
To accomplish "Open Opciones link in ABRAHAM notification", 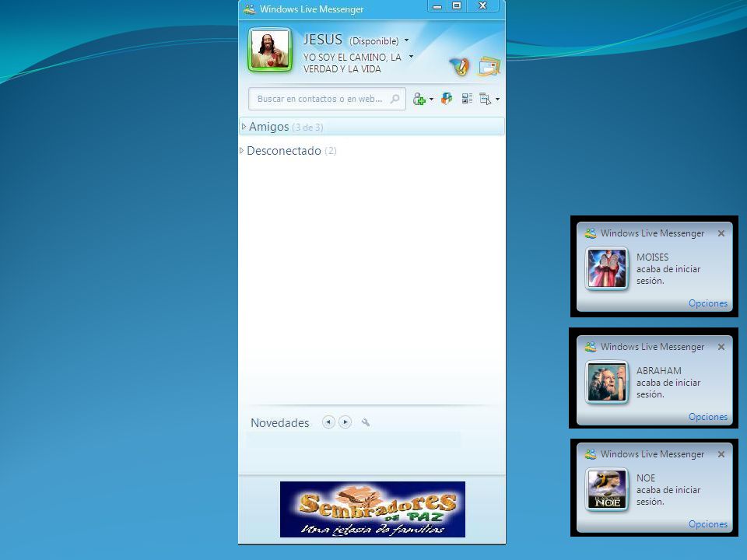I will [708, 417].
